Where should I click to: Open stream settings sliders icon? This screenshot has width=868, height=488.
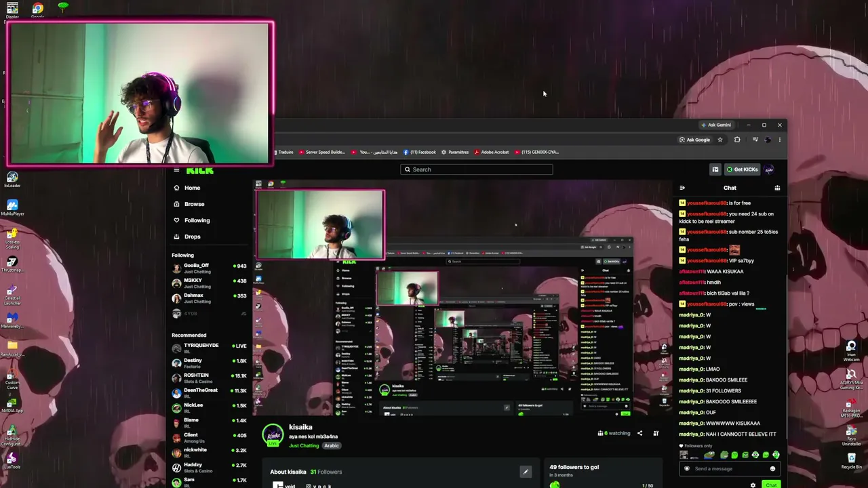(x=656, y=433)
